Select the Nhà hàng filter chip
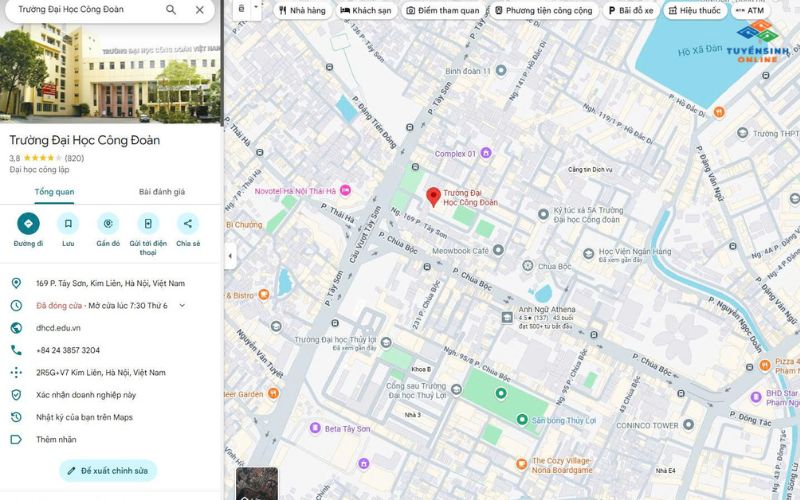Screen dimensions: 800x500 [x=303, y=10]
